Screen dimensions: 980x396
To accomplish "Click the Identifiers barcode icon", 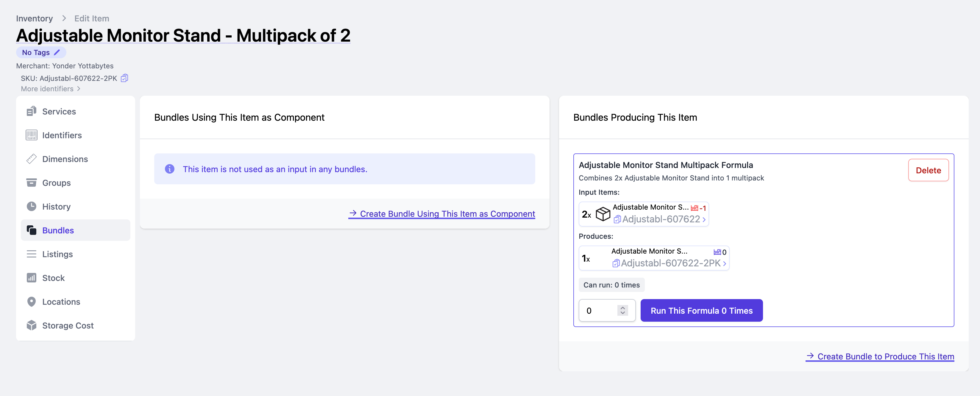I will pos(31,135).
